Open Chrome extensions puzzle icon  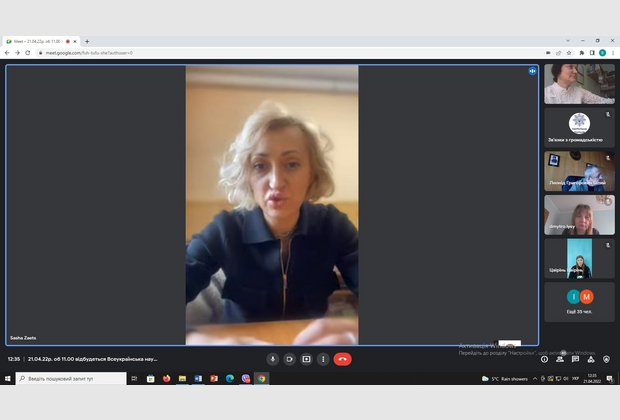[x=582, y=53]
